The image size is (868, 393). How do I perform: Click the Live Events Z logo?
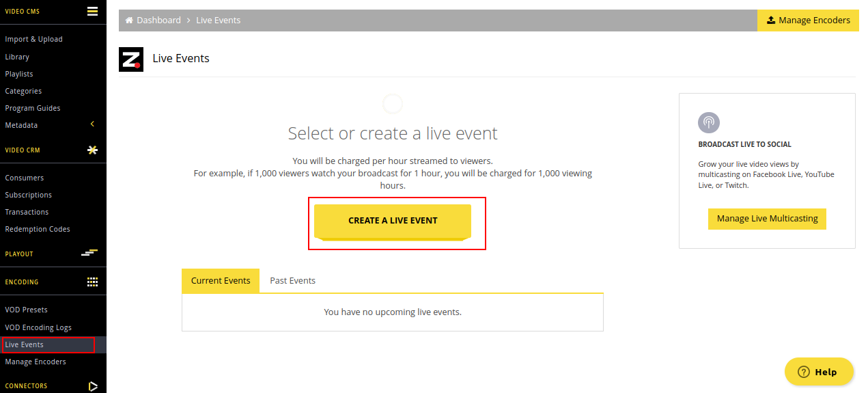[131, 59]
